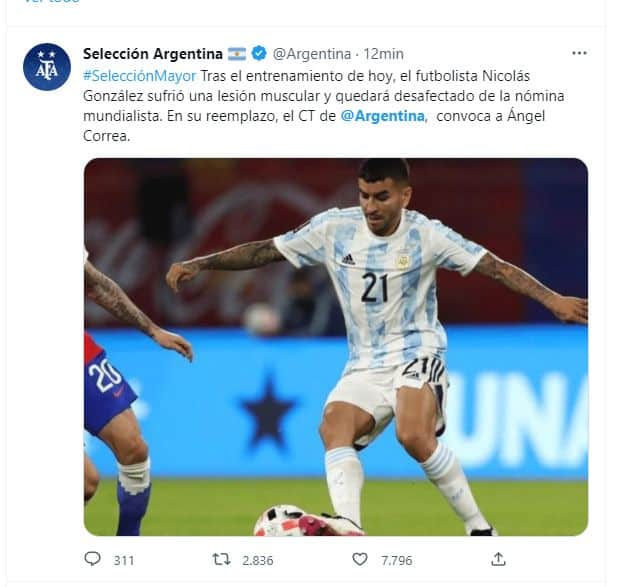Click the tweet body text
This screenshot has width=622, height=587.
[323, 106]
